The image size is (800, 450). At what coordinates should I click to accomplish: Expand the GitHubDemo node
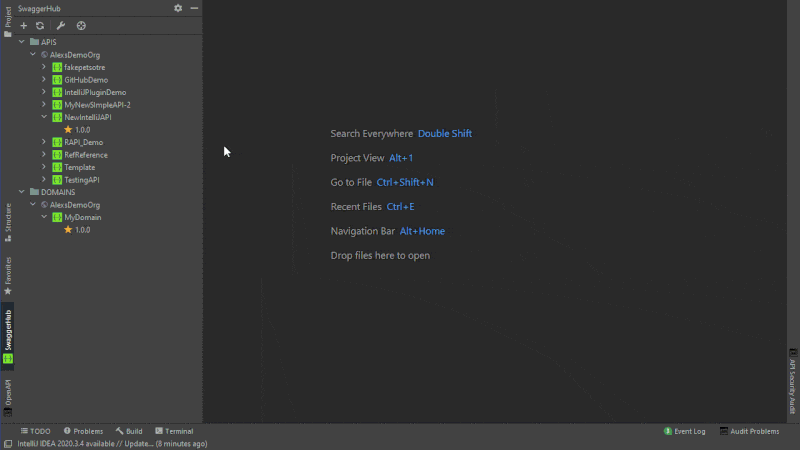[44, 80]
